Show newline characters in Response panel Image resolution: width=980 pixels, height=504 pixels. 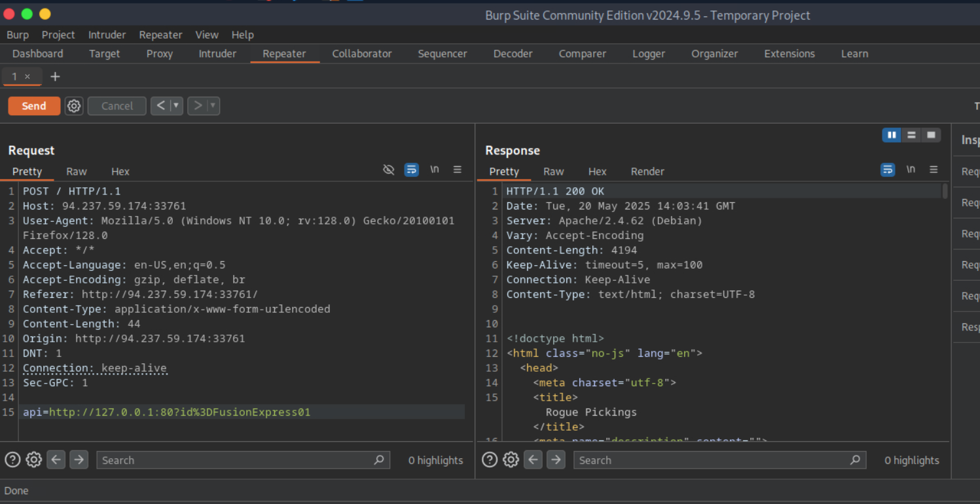pyautogui.click(x=911, y=170)
